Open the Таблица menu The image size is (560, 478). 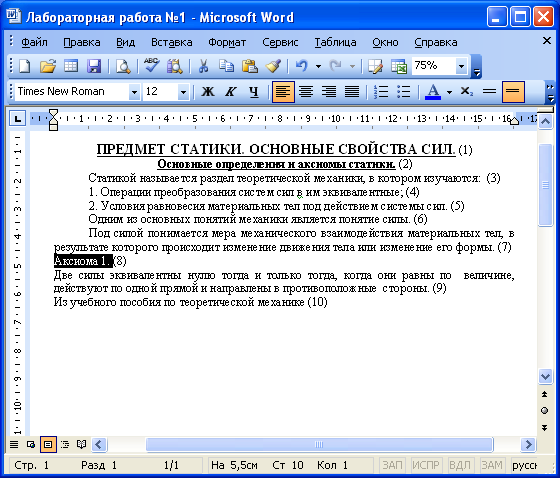335,42
